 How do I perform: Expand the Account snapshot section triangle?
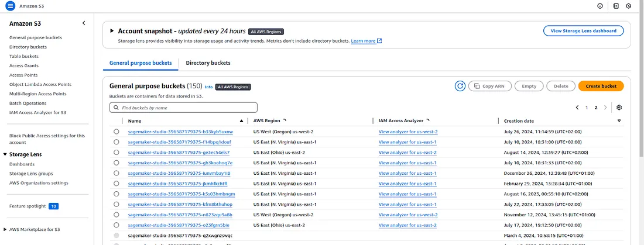[x=112, y=31]
